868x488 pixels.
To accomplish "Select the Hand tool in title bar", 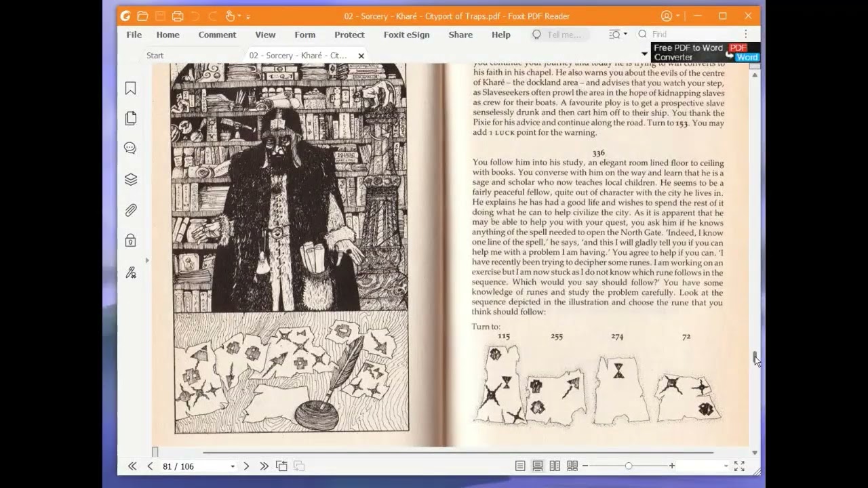I will coord(230,16).
